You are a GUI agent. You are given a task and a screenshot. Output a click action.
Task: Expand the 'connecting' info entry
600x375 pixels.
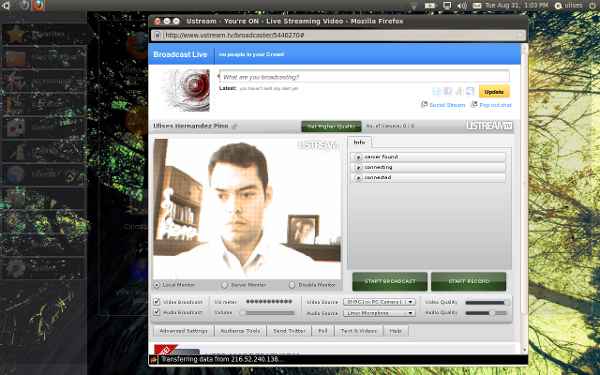pyautogui.click(x=428, y=167)
